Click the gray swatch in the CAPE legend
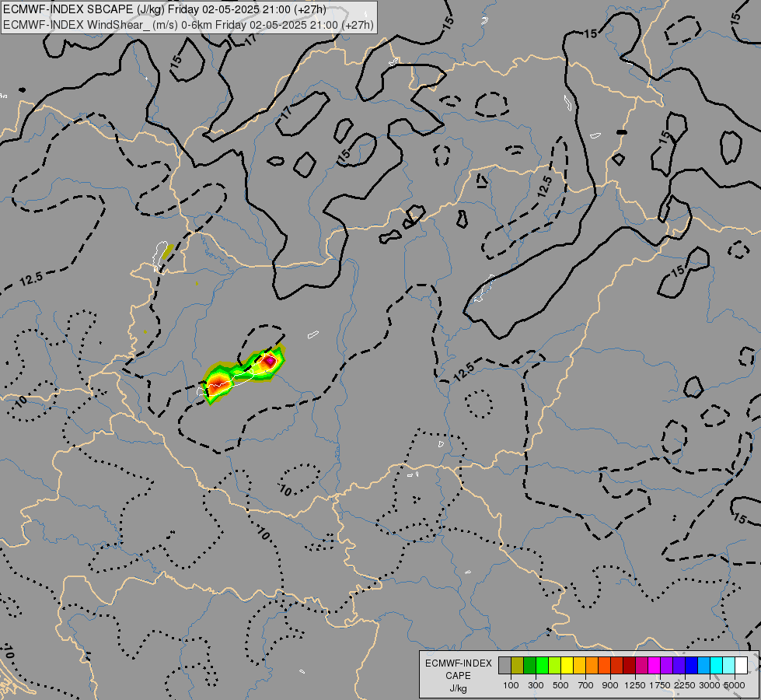 tap(504, 666)
